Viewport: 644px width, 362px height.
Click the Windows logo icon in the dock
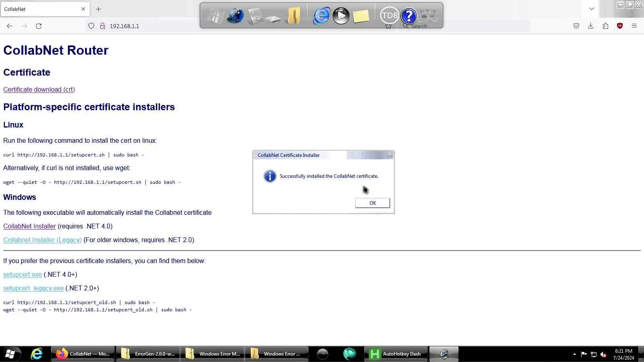(215, 16)
